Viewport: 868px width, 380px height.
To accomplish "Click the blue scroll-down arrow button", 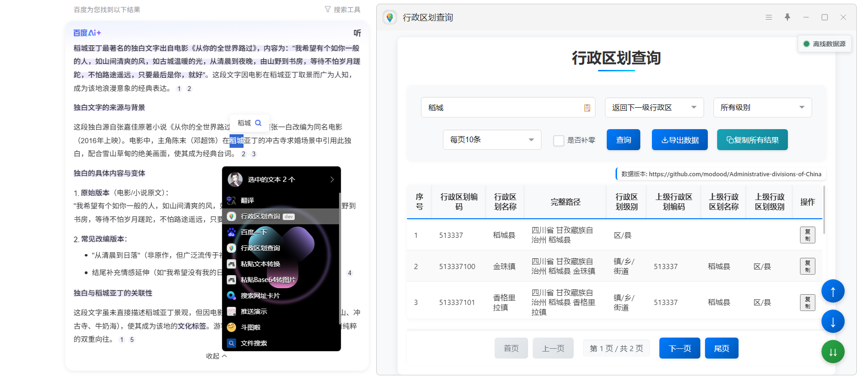I will tap(833, 322).
